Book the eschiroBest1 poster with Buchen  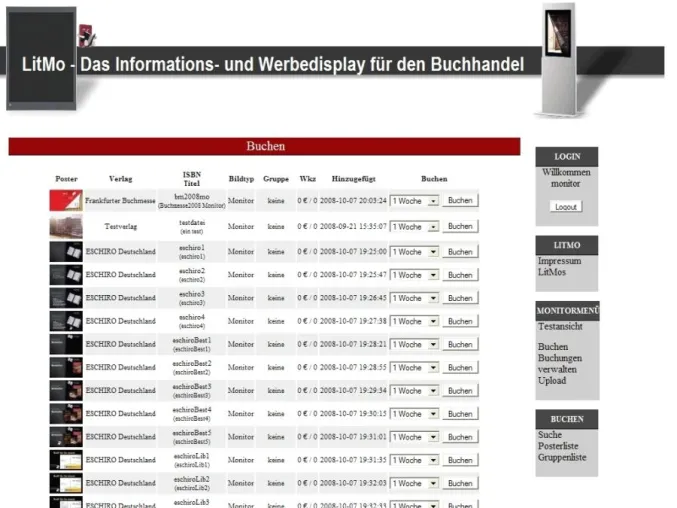[x=460, y=344]
